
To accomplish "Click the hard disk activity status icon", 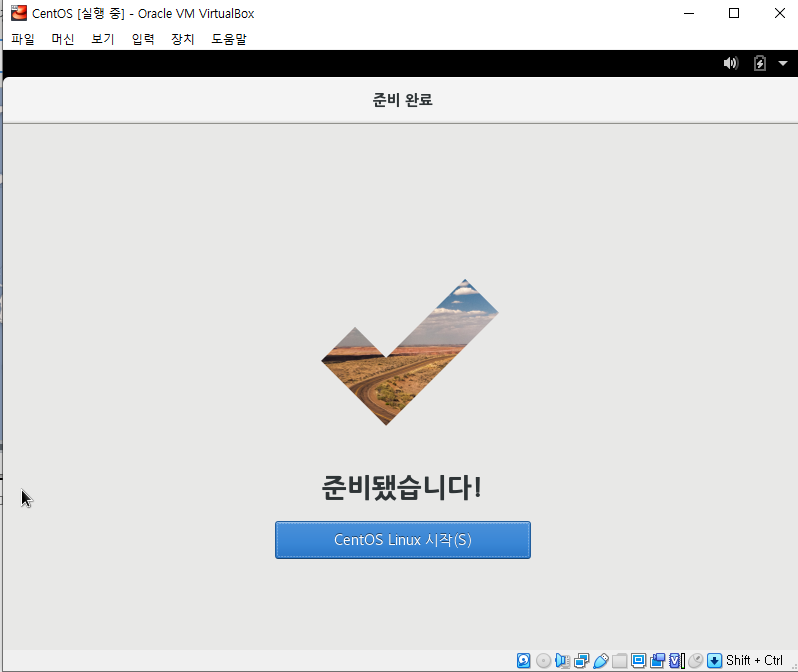I will pos(524,660).
